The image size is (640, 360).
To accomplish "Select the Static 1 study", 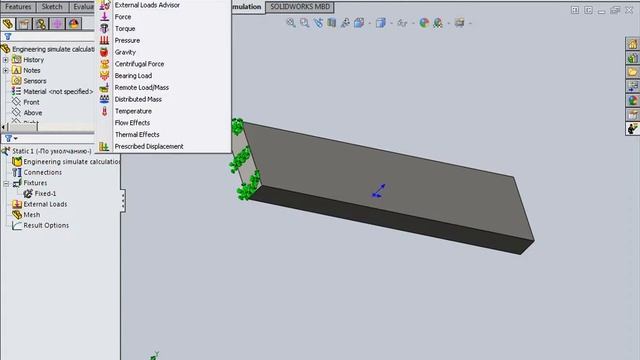I will point(52,151).
